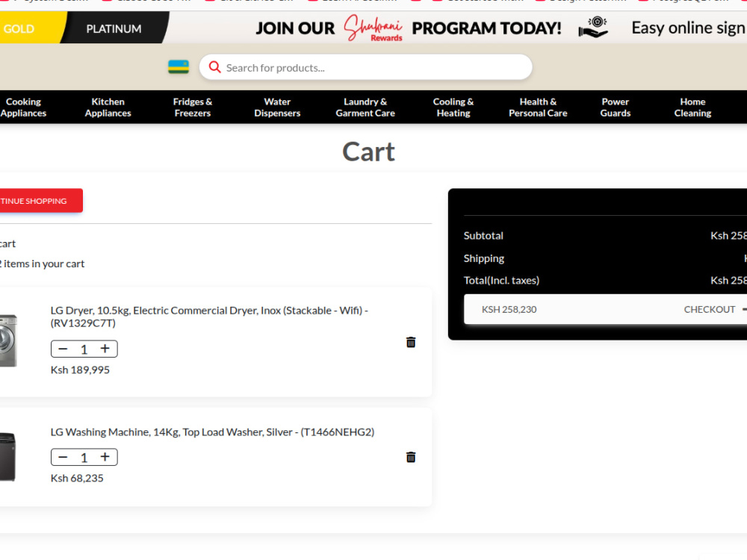Click the LG Washing Machine product thumbnail
The width and height of the screenshot is (747, 560).
click(x=8, y=457)
